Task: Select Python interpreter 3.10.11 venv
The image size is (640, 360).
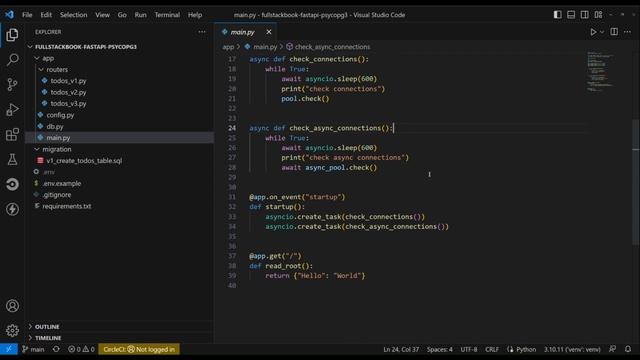Action: tap(572, 349)
